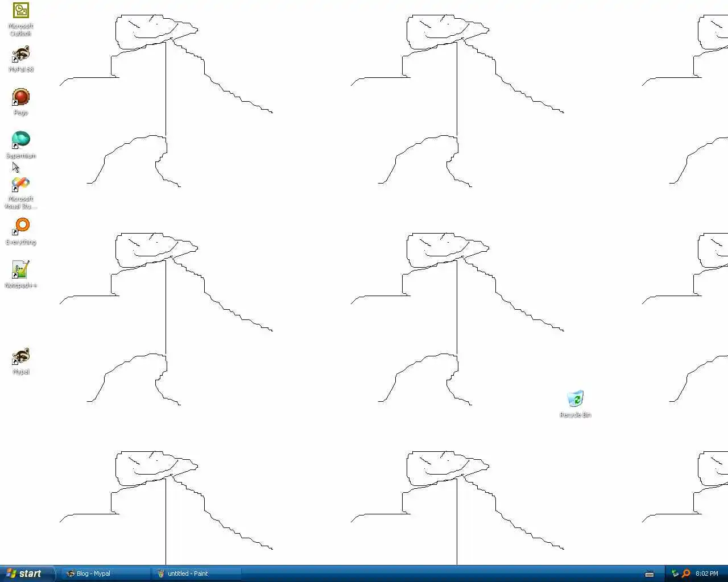This screenshot has width=728, height=582.
Task: Click the green Safely Remove Hardware tray icon
Action: coord(675,573)
